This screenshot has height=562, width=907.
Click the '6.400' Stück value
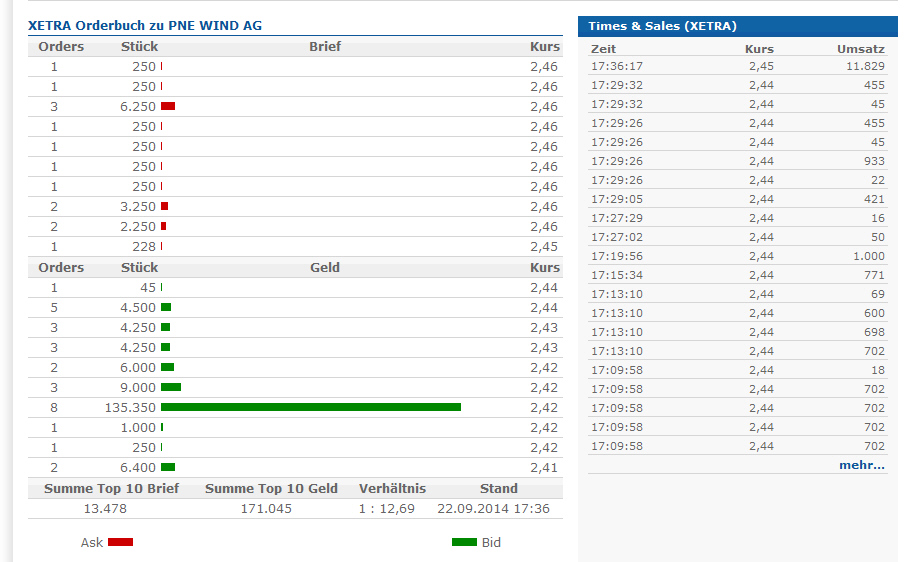(x=138, y=467)
